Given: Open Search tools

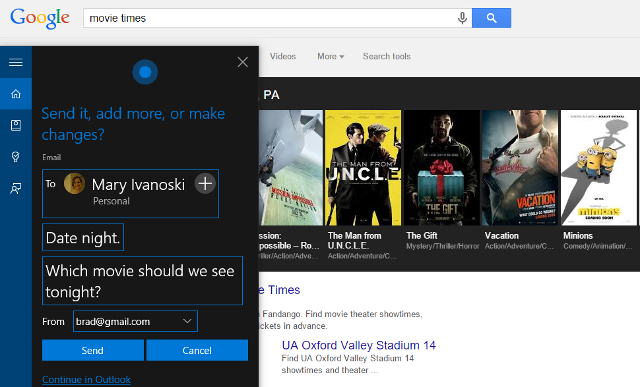Looking at the screenshot, I should click(387, 56).
